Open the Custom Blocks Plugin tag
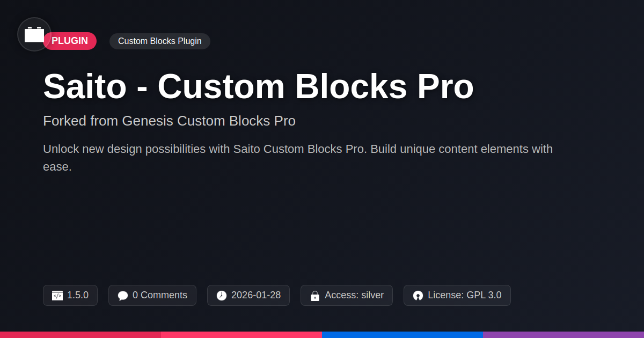 [160, 41]
